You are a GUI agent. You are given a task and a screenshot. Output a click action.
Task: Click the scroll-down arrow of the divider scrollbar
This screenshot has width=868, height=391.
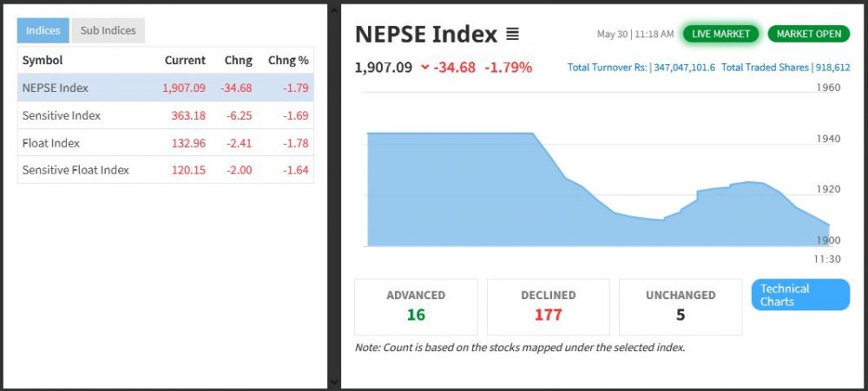pos(333,381)
